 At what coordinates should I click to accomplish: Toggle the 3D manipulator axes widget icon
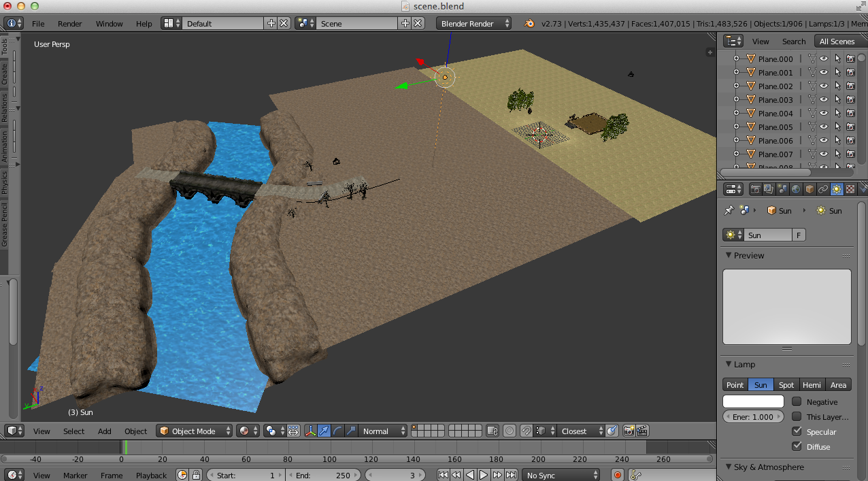[x=310, y=431]
